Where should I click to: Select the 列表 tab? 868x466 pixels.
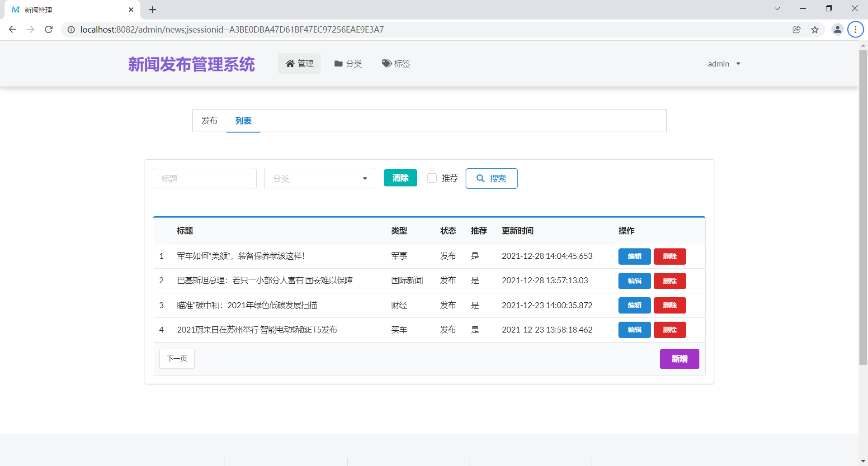point(243,121)
